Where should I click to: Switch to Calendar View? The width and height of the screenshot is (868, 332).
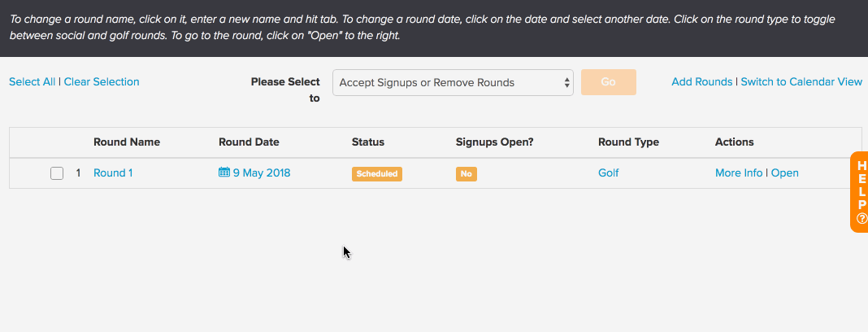(801, 82)
